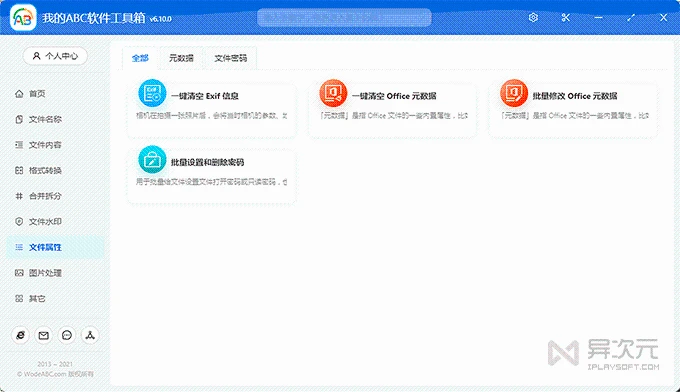
Task: Click the grid icon beside 其它
Action: click(x=19, y=298)
